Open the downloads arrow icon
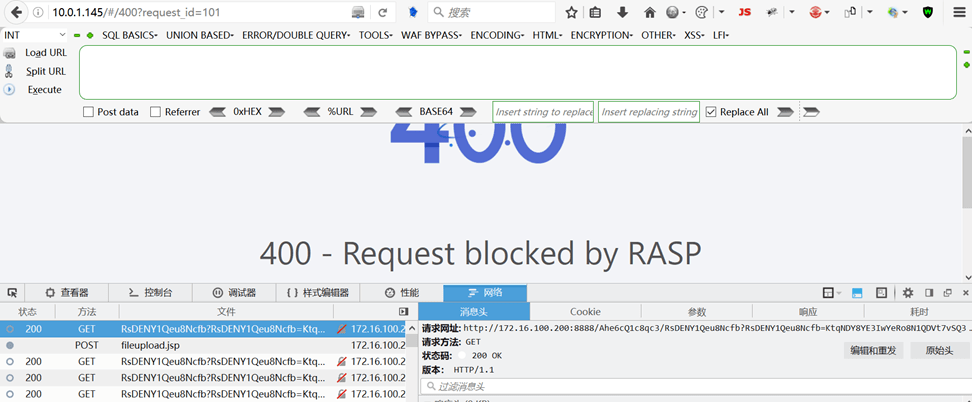Viewport: 972px width, 402px height. click(x=622, y=12)
